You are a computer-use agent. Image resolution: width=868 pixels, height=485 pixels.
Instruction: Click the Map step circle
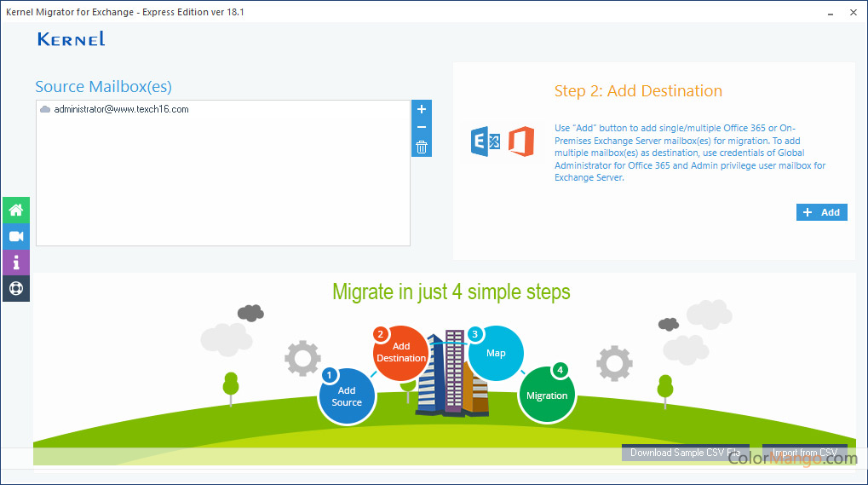(496, 353)
